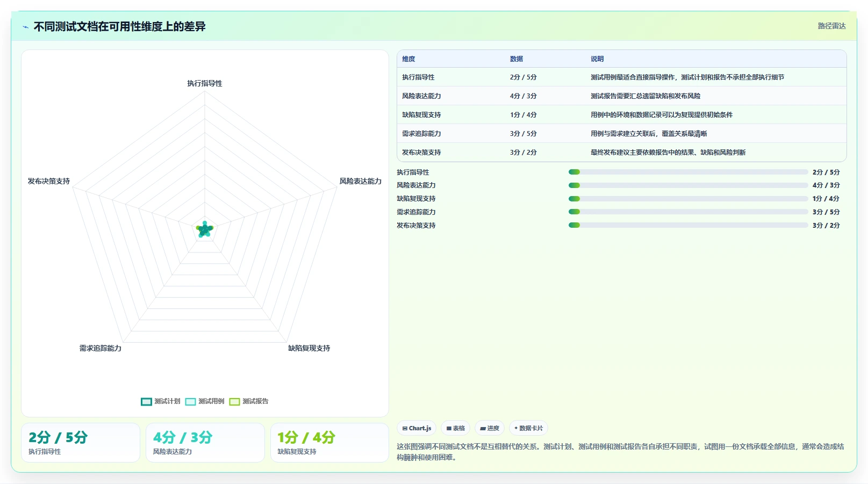
Task: Click the 路径雷达 label in the header
Action: [831, 26]
